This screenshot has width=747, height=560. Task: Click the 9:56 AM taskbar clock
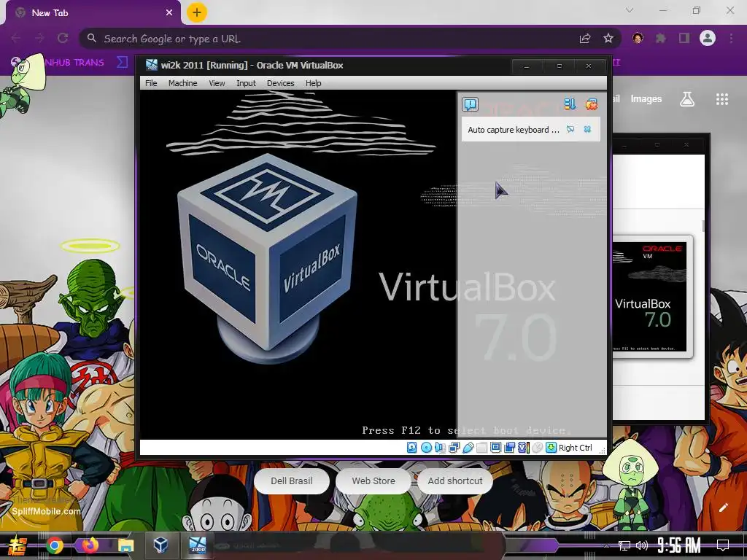pyautogui.click(x=679, y=545)
